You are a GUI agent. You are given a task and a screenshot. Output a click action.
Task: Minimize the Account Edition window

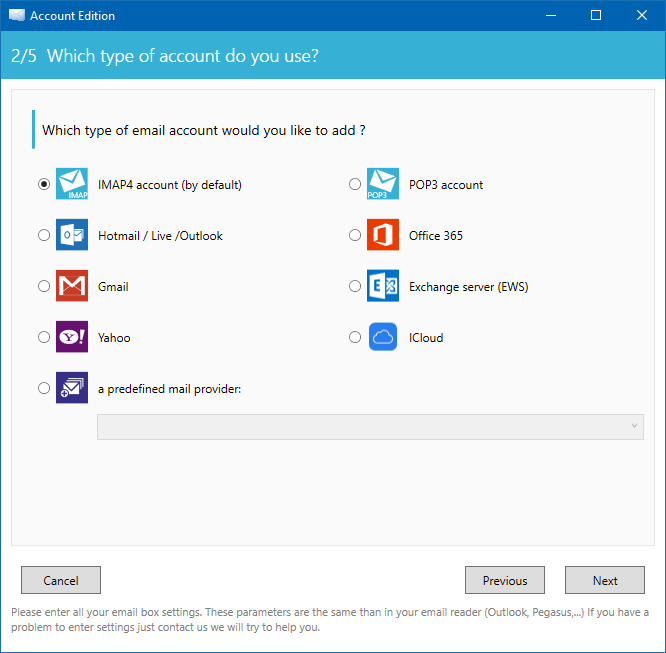551,16
